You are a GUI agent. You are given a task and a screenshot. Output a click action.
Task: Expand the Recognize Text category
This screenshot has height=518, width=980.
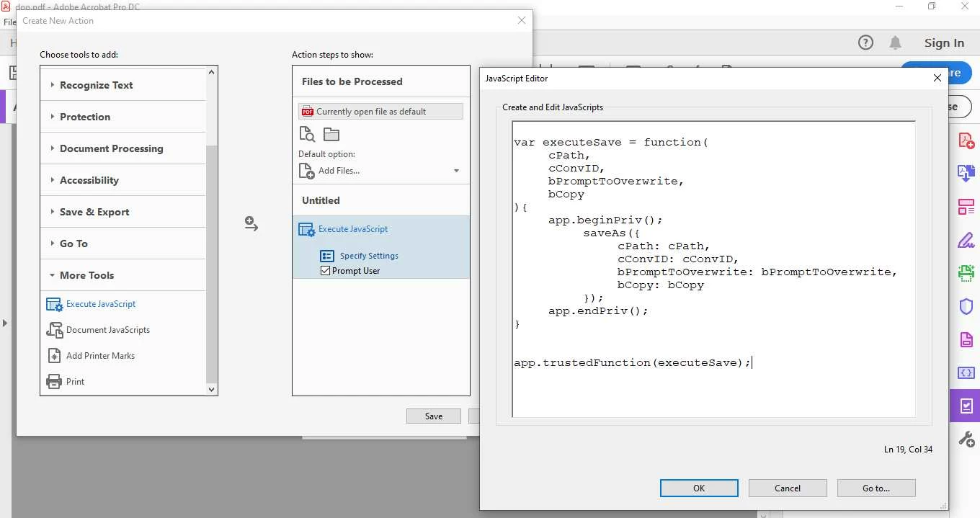tap(53, 85)
